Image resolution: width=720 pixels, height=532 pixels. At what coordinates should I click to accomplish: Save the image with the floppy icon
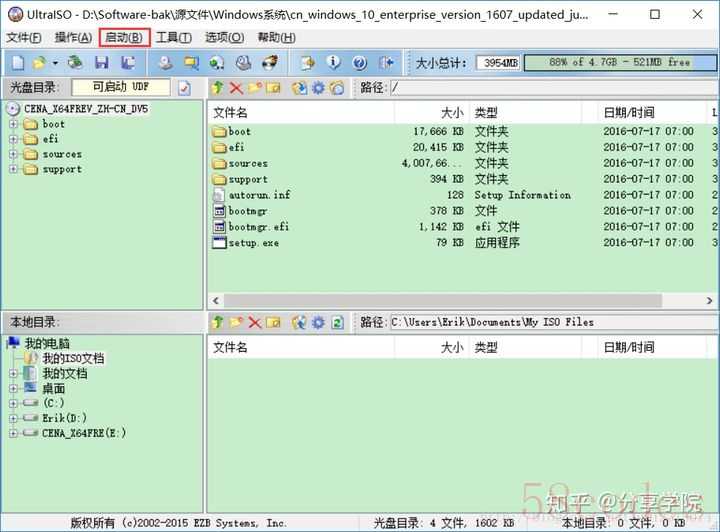(x=101, y=63)
